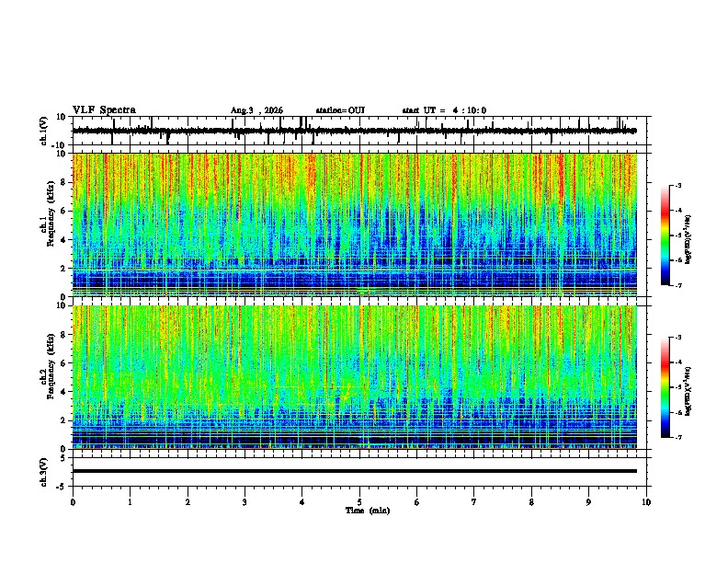Screen dimensions: 728x563
Task: Click the "VLF Spectra" plot title
Action: (x=104, y=110)
